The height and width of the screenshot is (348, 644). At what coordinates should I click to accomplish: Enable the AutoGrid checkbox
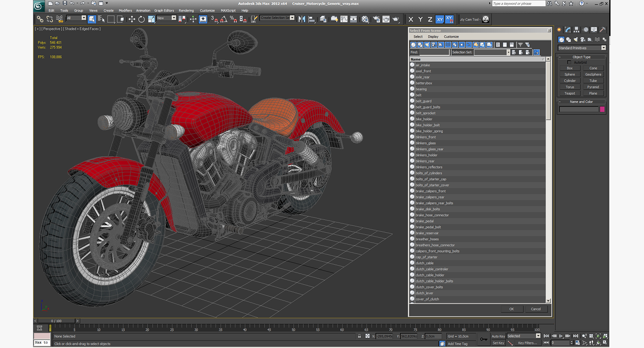(x=569, y=63)
